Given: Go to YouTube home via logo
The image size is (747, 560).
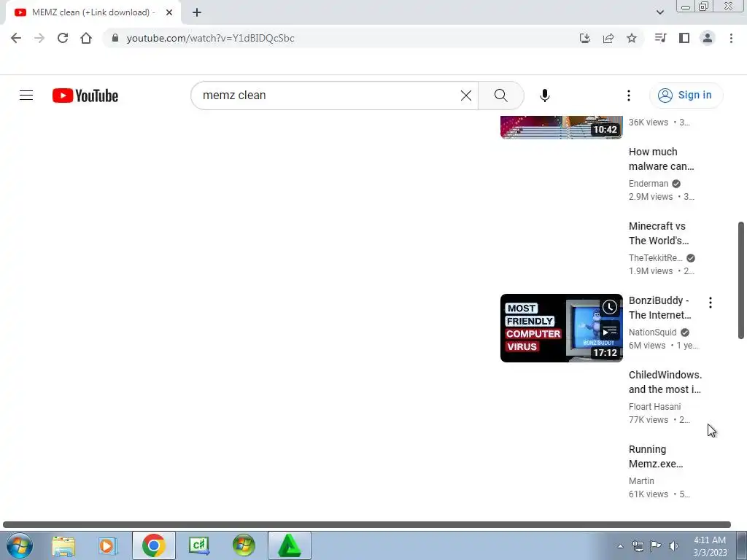Looking at the screenshot, I should pos(85,96).
